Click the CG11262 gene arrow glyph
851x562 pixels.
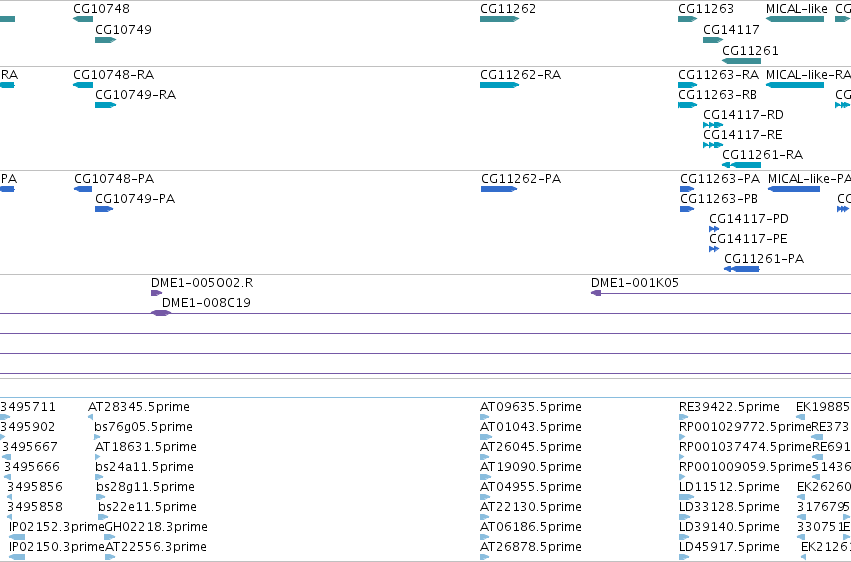tap(499, 19)
